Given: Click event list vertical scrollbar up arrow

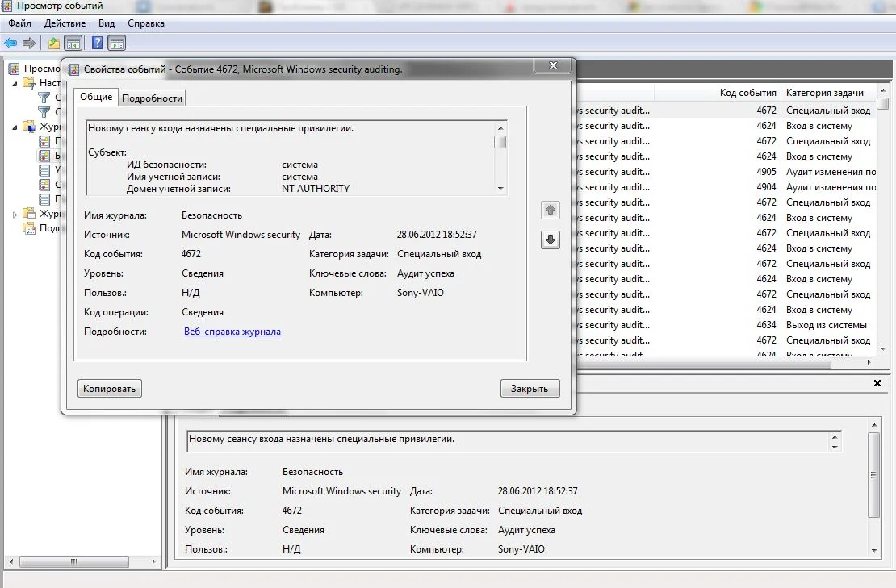Looking at the screenshot, I should pos(883,91).
